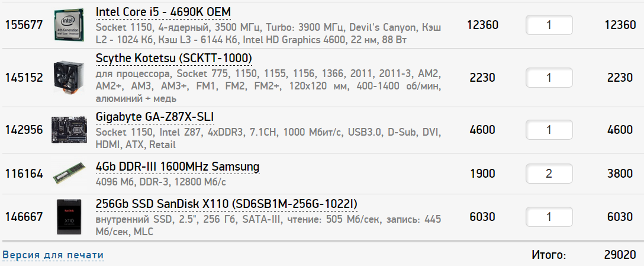Focus the quantity field for Intel Core i5
This screenshot has height=266, width=644.
549,25
